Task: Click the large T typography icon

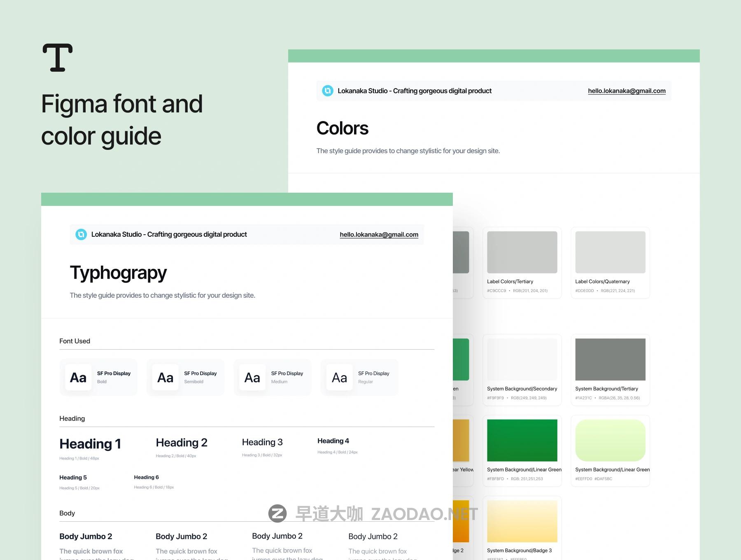Action: [58, 58]
